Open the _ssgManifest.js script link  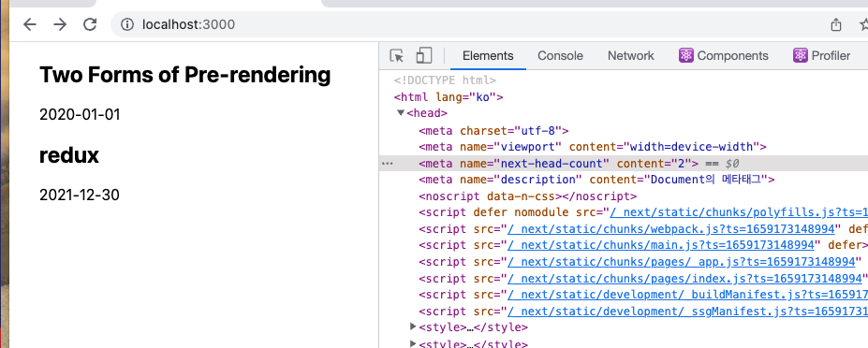tap(687, 311)
